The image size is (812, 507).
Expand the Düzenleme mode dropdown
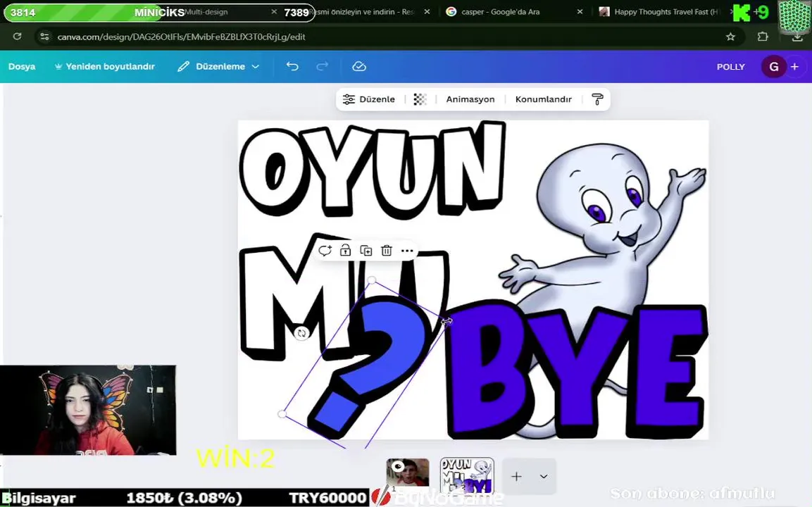tap(218, 66)
